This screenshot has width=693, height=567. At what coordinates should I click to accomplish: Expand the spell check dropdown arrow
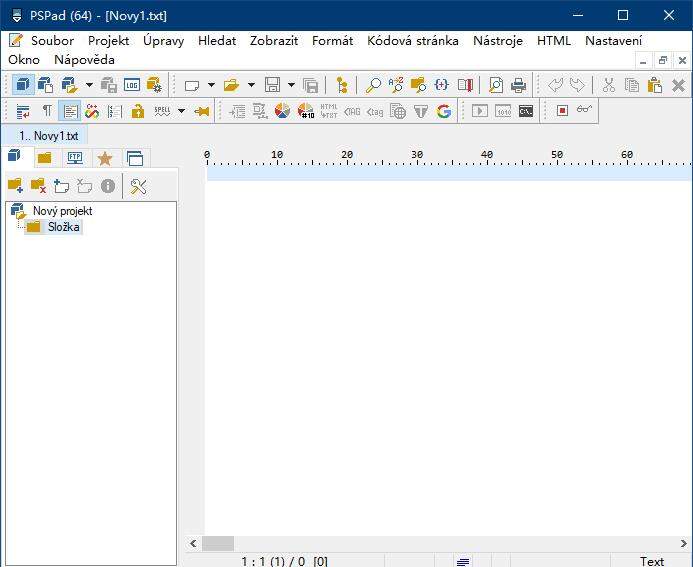tap(182, 111)
